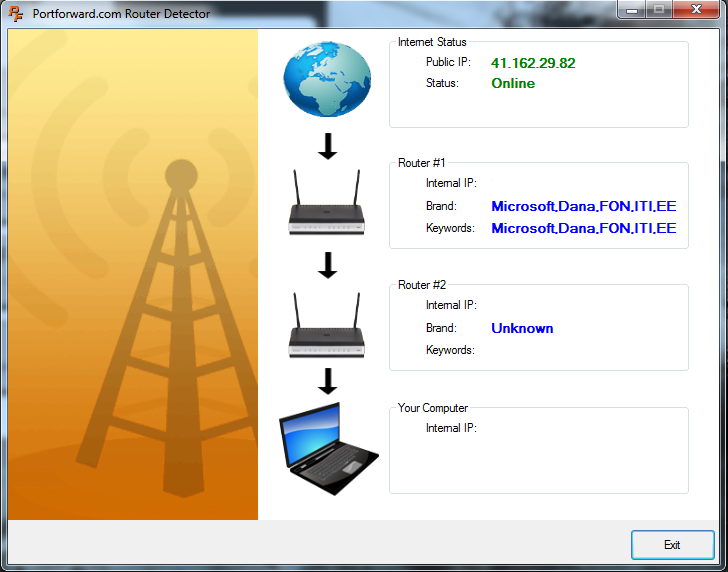The height and width of the screenshot is (572, 728).
Task: Select the Router #1 device icon
Action: point(326,204)
